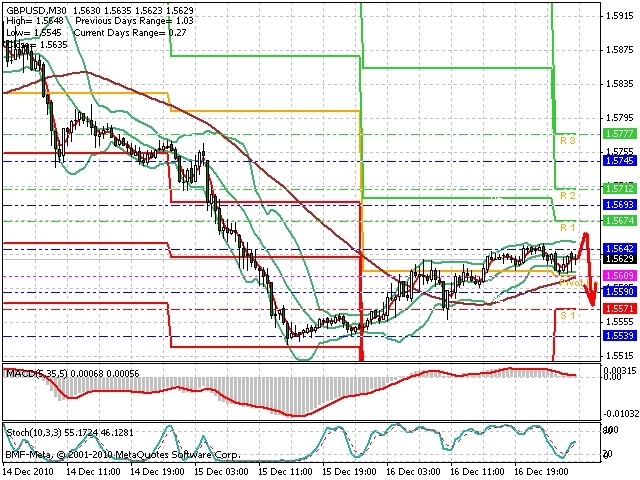Click the blue 1.5590 level tag
The image size is (640, 480).
click(620, 291)
